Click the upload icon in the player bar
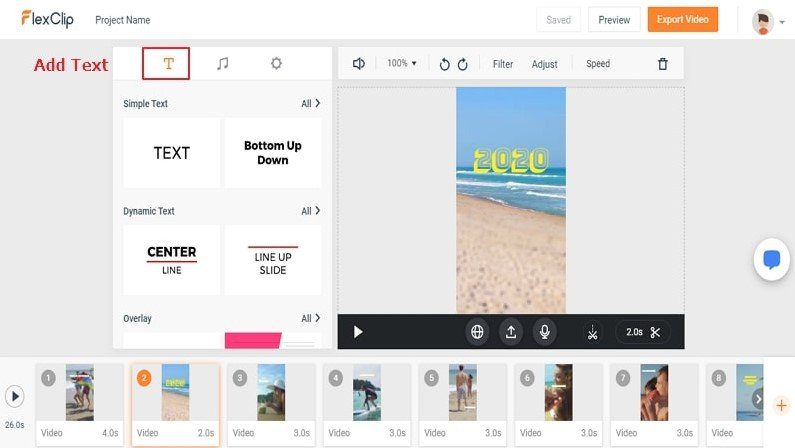795x448 pixels. 511,332
